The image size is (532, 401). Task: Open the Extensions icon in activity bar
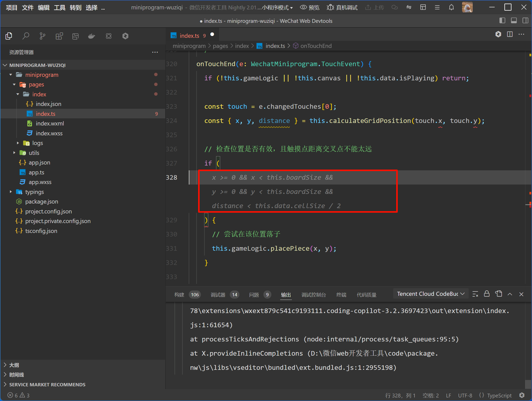click(x=59, y=36)
